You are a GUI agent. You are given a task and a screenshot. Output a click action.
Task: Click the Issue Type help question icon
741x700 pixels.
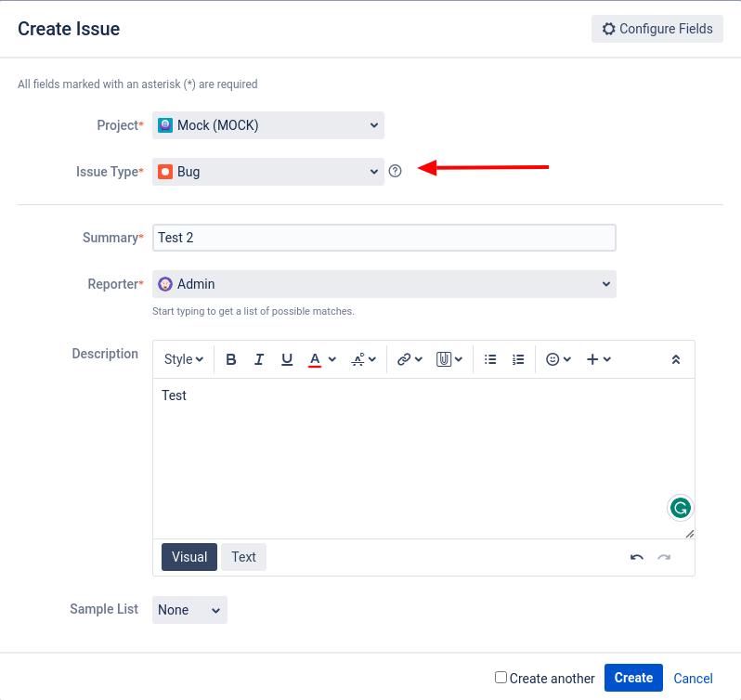(395, 171)
